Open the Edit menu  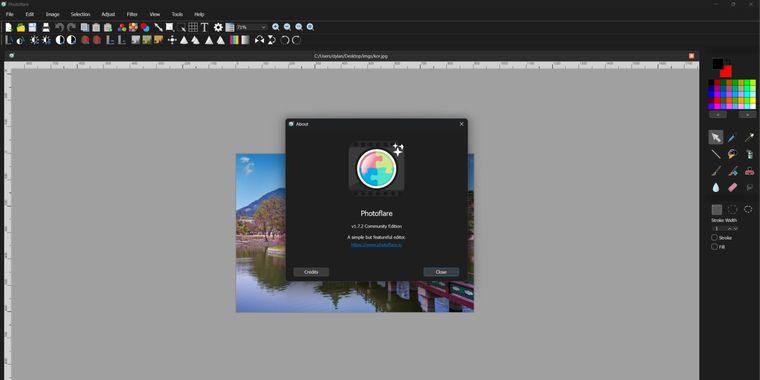tap(30, 15)
